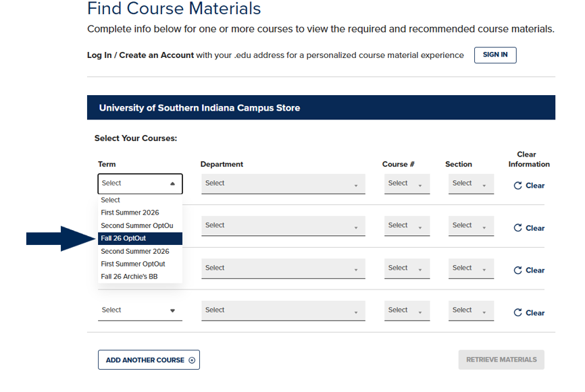Select Second Summer 2026 term
The width and height of the screenshot is (585, 392).
pyautogui.click(x=140, y=252)
